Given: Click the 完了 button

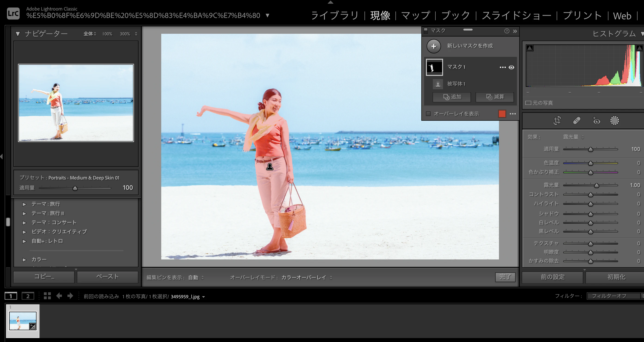Looking at the screenshot, I should 505,277.
